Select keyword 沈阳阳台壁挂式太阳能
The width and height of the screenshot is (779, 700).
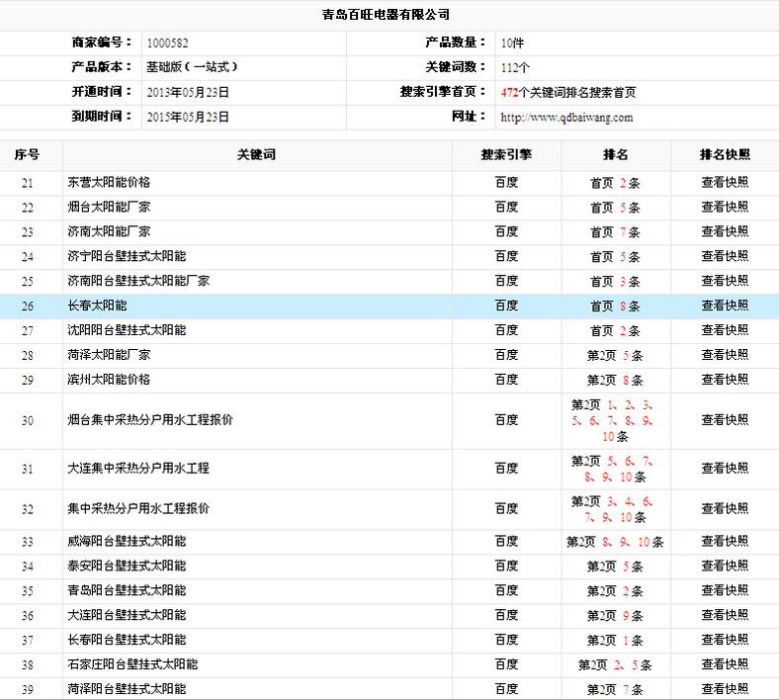click(127, 330)
